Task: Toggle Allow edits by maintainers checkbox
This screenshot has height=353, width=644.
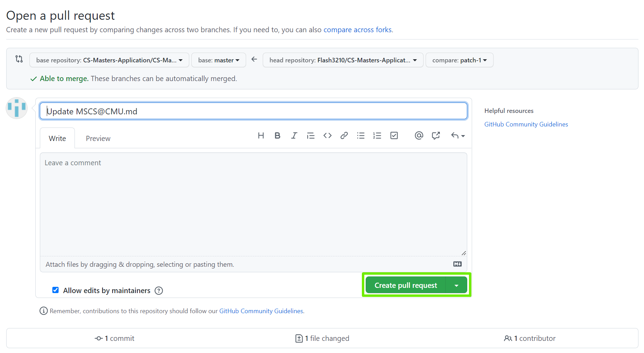Action: coord(55,290)
